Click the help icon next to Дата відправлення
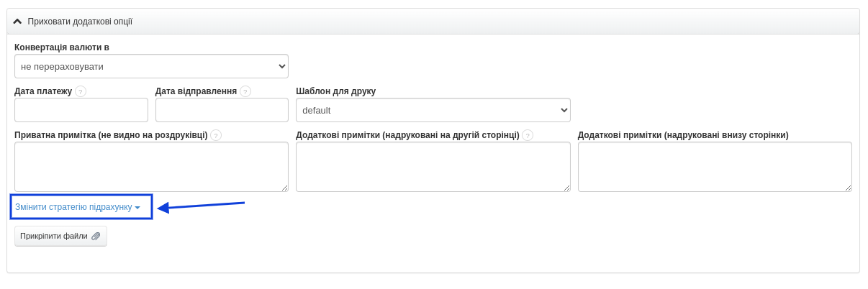Screen dimensions: 868x289 (245, 91)
